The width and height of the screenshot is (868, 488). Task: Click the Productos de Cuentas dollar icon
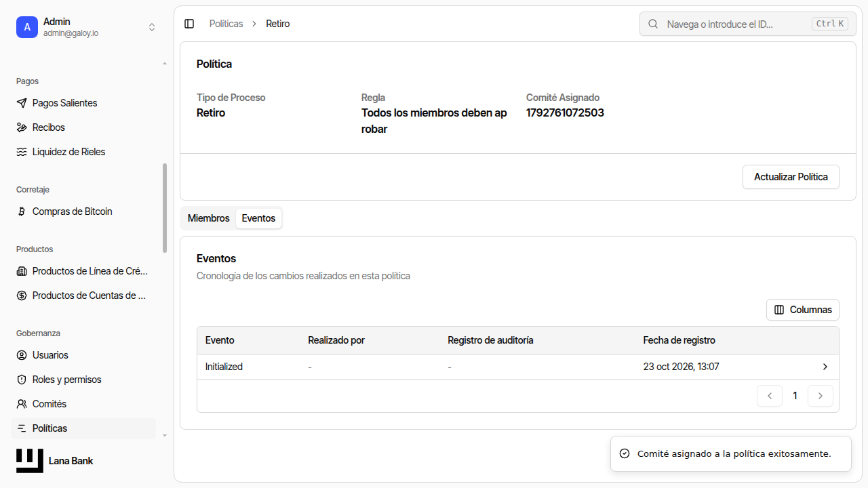(x=22, y=296)
